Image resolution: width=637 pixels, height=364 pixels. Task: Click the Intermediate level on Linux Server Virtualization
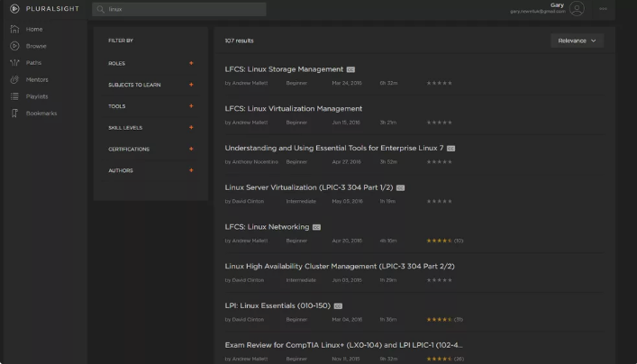coord(301,201)
